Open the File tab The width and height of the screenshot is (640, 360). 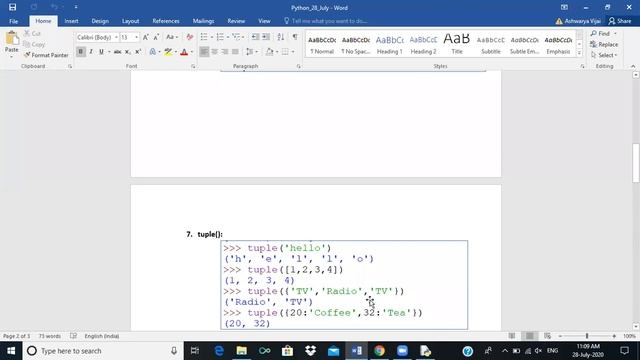pyautogui.click(x=13, y=21)
